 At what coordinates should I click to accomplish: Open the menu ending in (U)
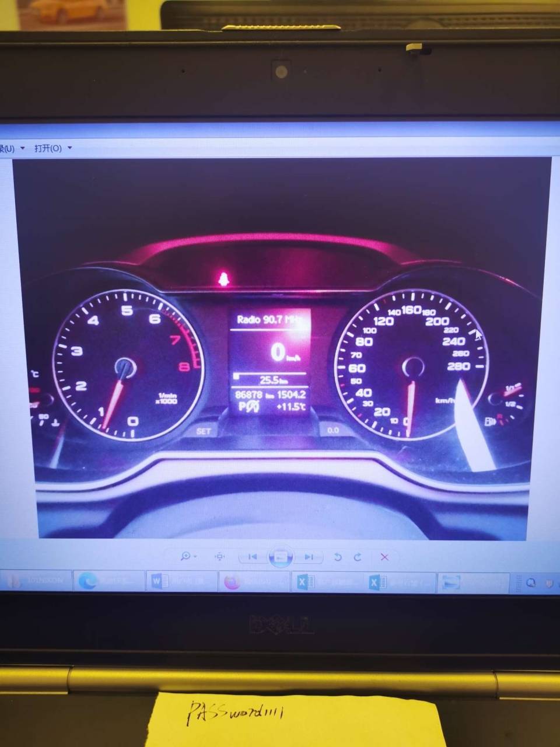coord(7,148)
